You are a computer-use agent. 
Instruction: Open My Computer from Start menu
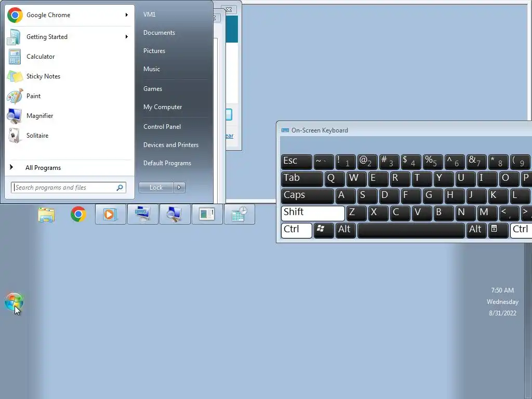click(x=163, y=107)
